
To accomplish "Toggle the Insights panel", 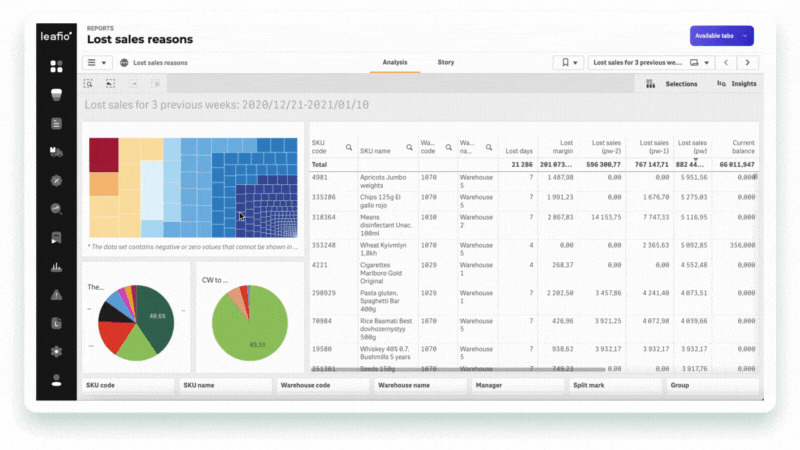I will (x=736, y=84).
